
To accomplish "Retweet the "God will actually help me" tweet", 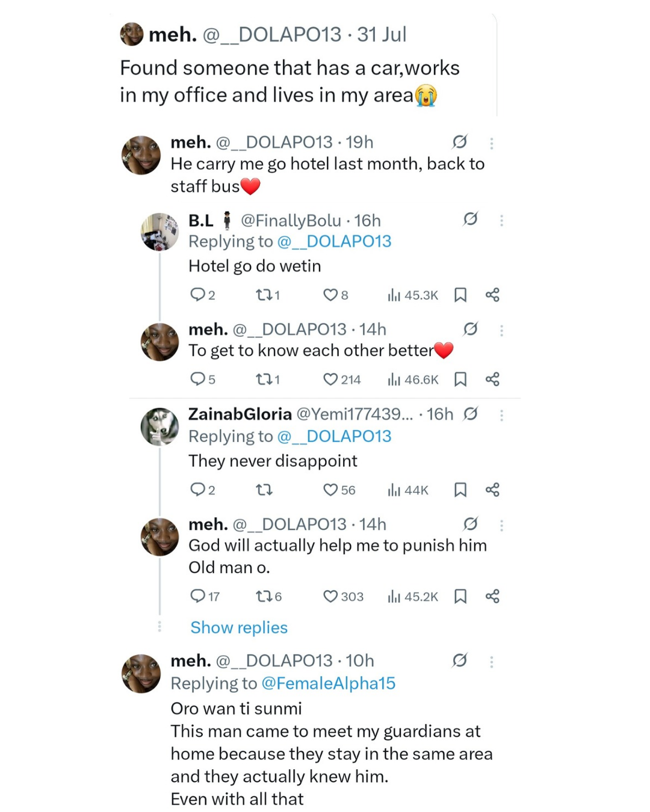I will point(264,596).
